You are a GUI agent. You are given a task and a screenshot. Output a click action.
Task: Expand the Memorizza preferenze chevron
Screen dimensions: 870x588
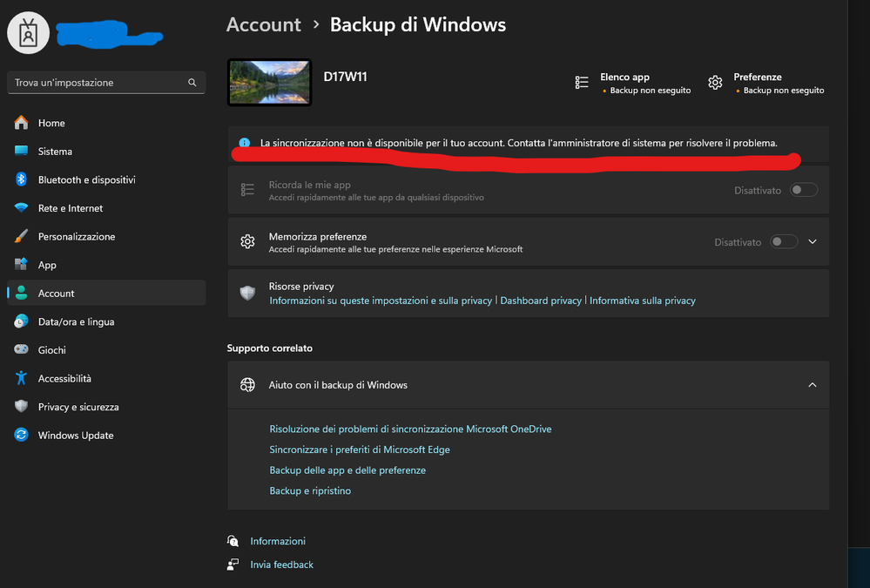click(813, 242)
